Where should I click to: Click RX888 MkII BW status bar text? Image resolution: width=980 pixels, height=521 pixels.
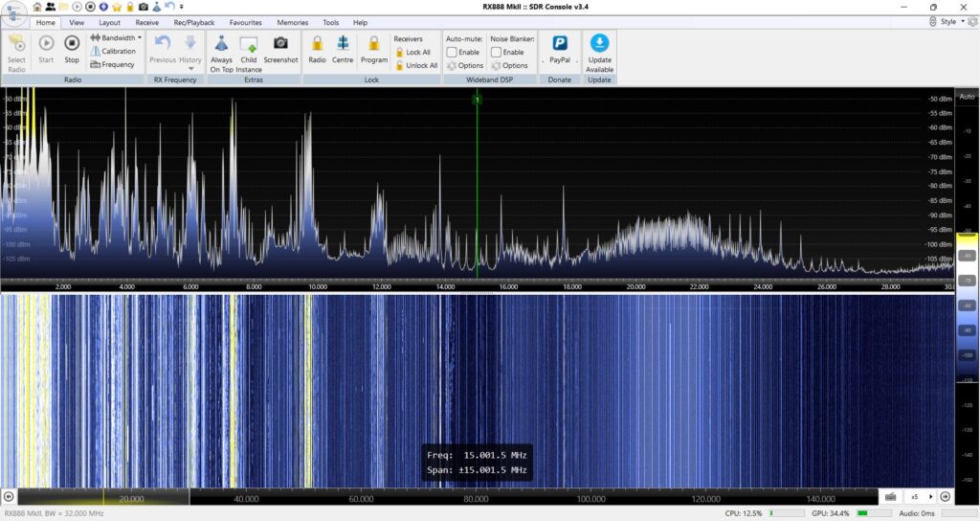(54, 513)
